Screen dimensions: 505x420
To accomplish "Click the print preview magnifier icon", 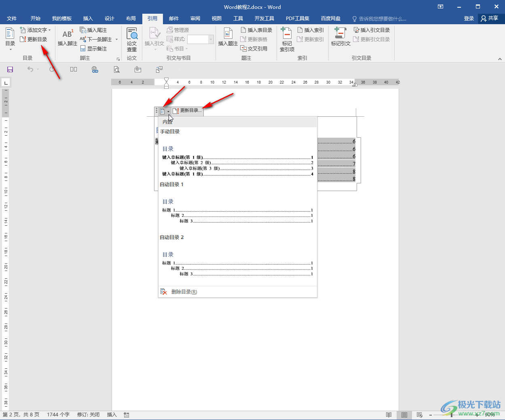I will (116, 69).
